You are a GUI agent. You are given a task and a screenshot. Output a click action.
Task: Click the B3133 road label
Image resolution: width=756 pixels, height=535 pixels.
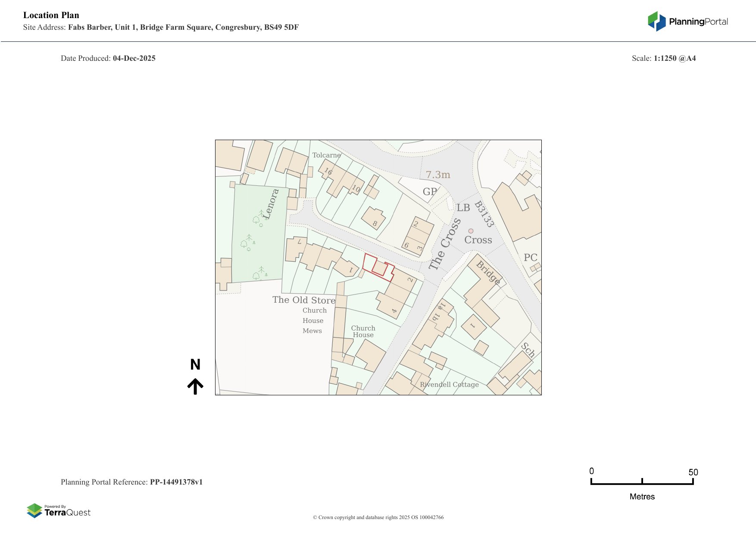484,214
